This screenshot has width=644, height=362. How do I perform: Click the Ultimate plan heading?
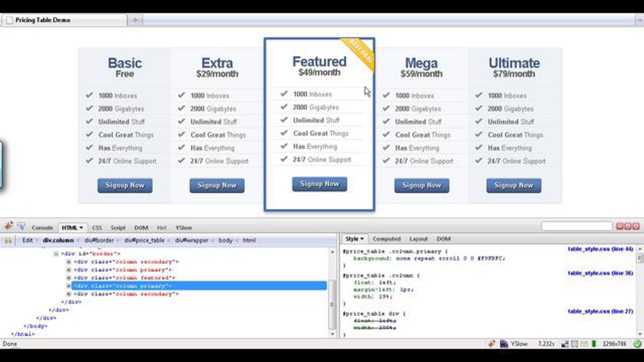click(x=514, y=63)
